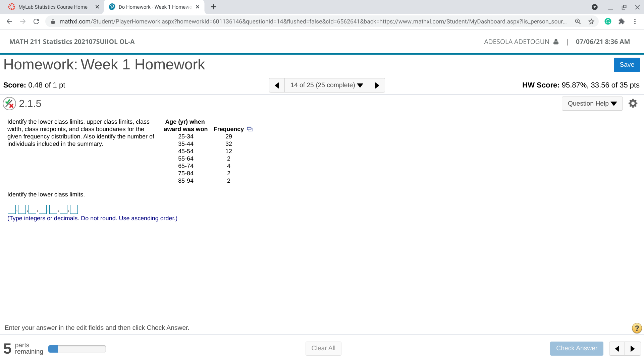644x362 pixels.
Task: Click the incorrect answer icon for 2.1.5
Action: tap(9, 104)
